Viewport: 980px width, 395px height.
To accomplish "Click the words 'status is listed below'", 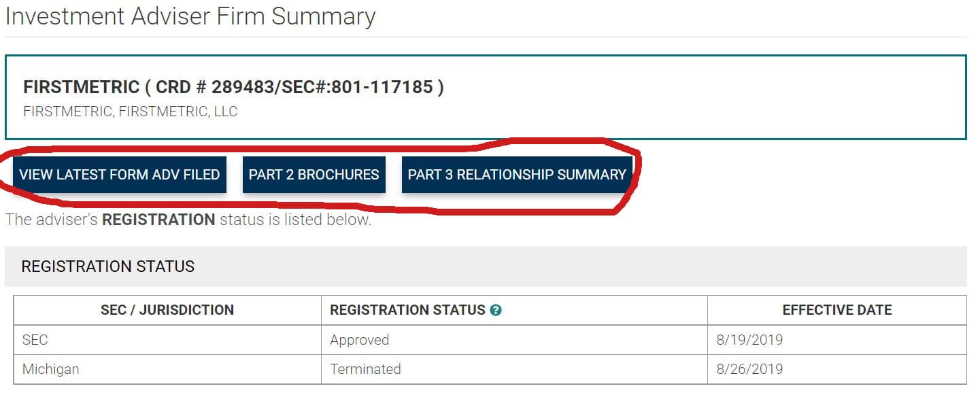I will click(x=295, y=220).
